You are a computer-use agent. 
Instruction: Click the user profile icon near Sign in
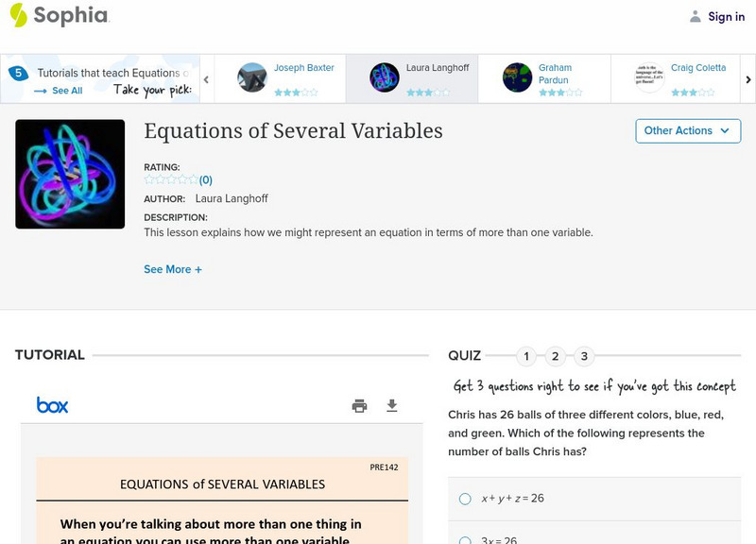coord(696,16)
